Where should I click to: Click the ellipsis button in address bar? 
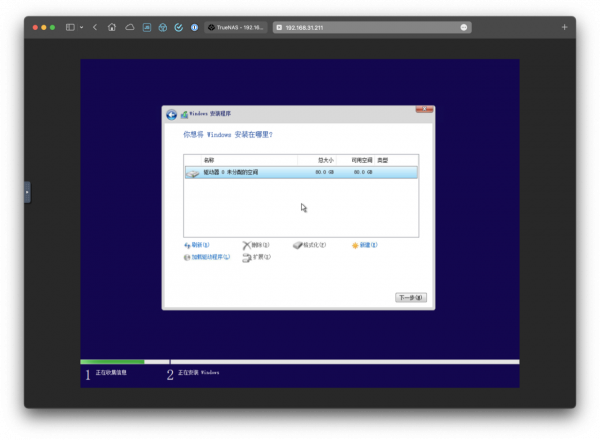click(464, 27)
